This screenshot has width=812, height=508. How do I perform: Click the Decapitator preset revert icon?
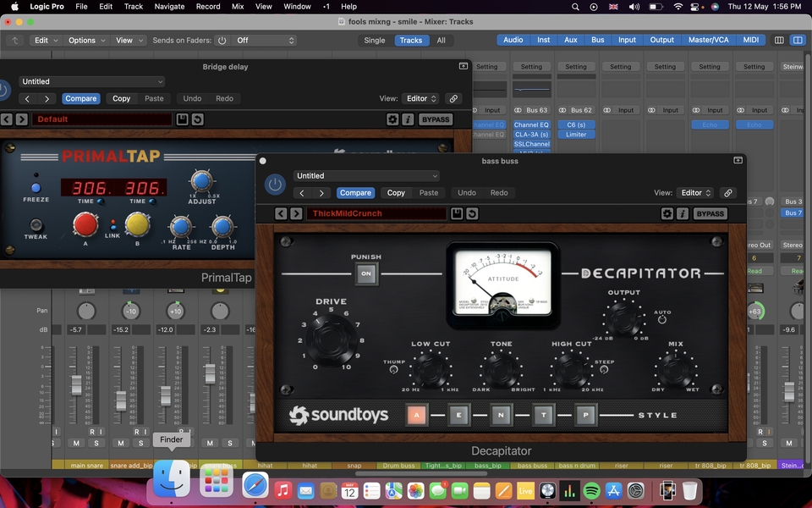click(472, 213)
